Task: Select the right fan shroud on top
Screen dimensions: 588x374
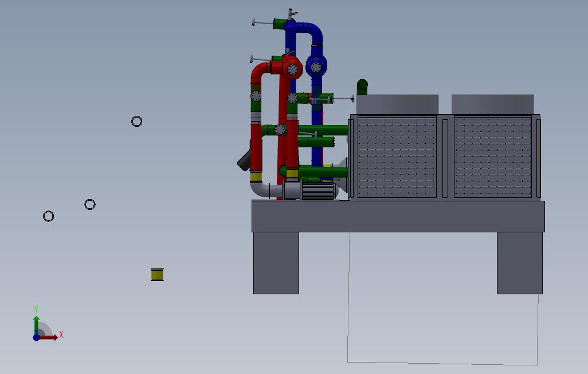Action: [x=493, y=104]
